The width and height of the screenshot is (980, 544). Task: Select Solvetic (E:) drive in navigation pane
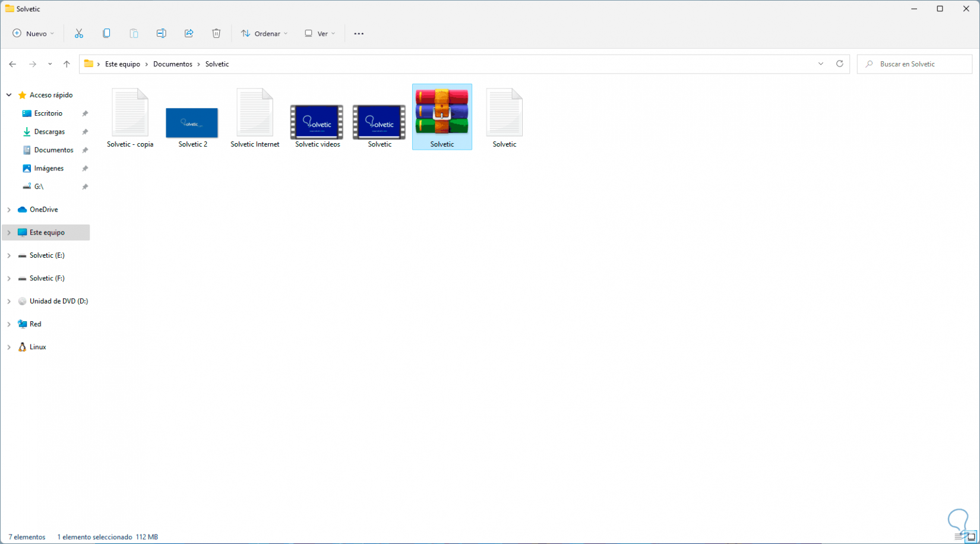[x=47, y=255]
